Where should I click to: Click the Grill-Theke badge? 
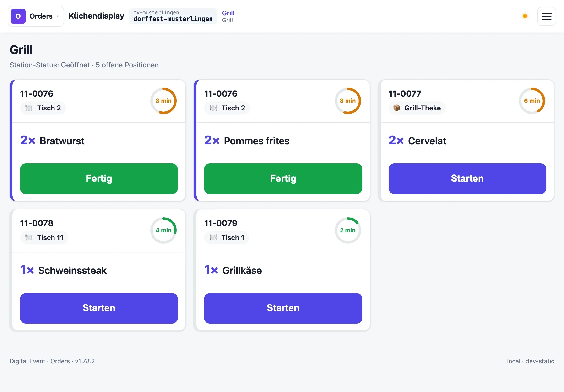[417, 108]
